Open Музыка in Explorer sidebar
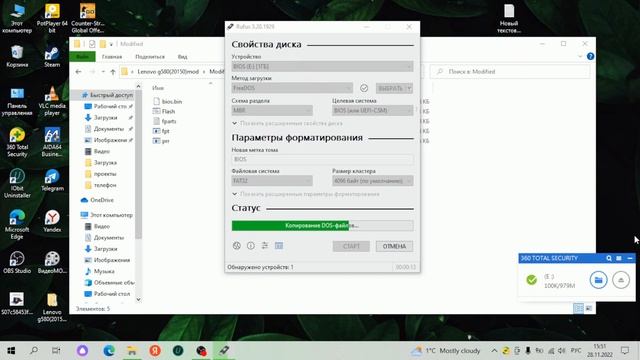 (x=100, y=271)
